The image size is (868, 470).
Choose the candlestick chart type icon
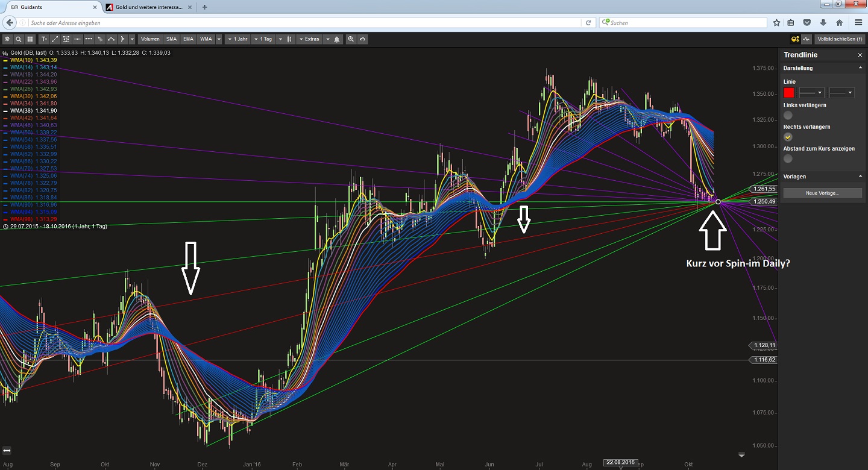click(x=289, y=39)
